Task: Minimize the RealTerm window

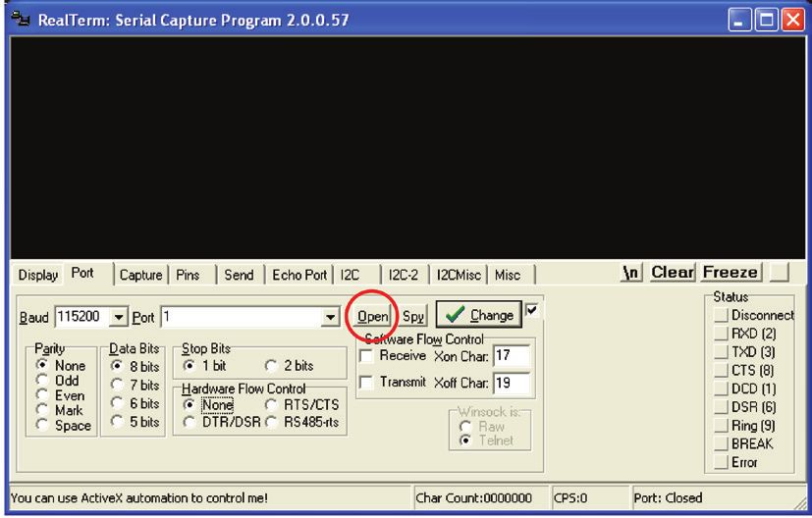Action: 739,21
